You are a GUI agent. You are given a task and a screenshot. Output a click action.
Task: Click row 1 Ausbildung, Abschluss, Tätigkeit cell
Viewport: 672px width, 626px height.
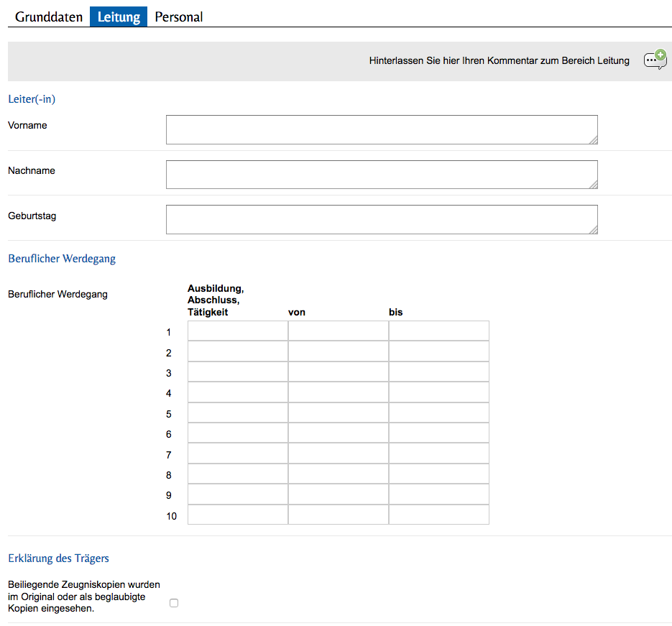pyautogui.click(x=238, y=331)
